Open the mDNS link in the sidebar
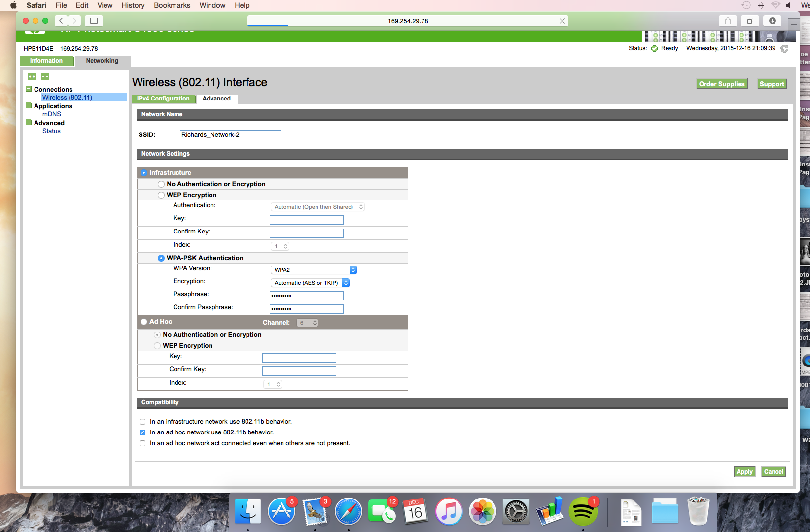The image size is (810, 532). click(x=52, y=114)
